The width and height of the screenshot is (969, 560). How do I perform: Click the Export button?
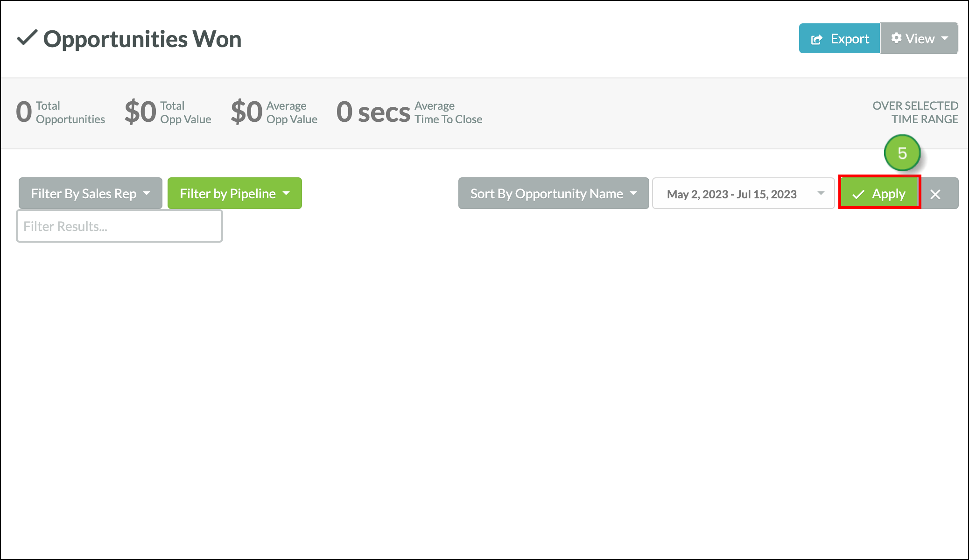point(839,38)
